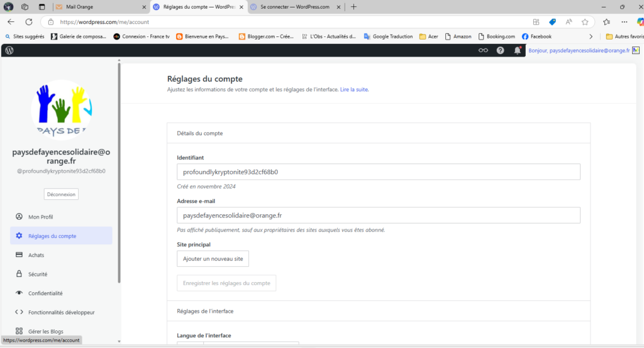Click the Sécurité padlock icon in the sidebar
The image size is (644, 348).
tap(19, 274)
